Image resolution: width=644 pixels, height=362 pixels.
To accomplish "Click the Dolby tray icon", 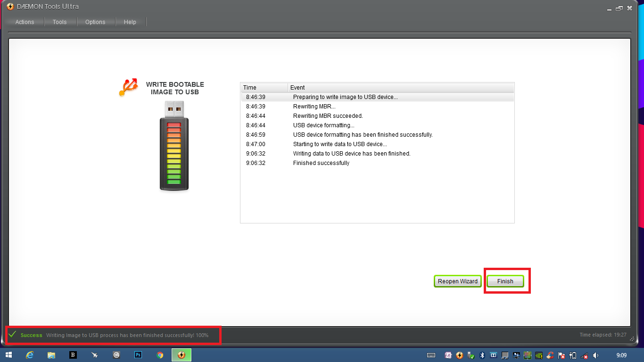I will click(494, 355).
